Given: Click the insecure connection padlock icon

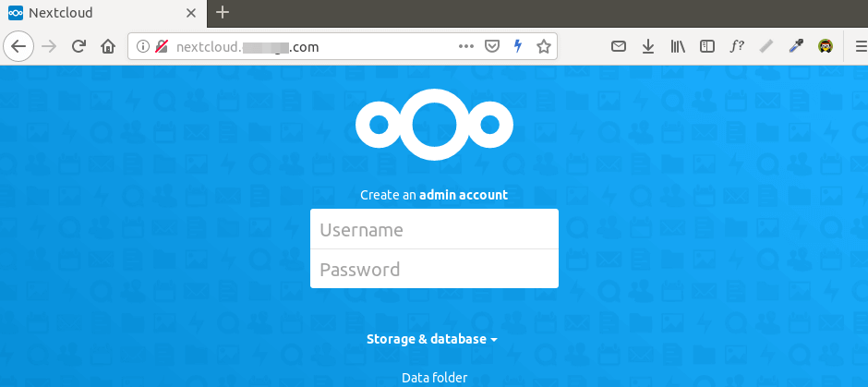Looking at the screenshot, I should pyautogui.click(x=161, y=46).
